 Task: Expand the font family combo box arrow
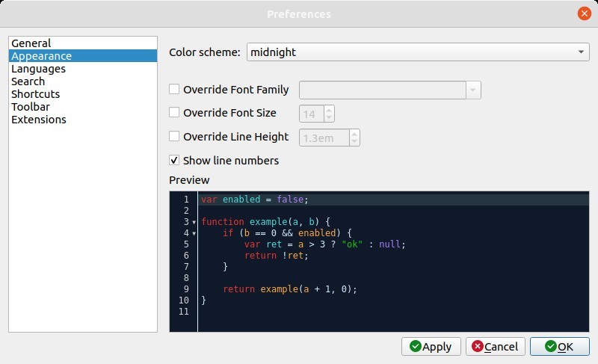click(x=472, y=90)
